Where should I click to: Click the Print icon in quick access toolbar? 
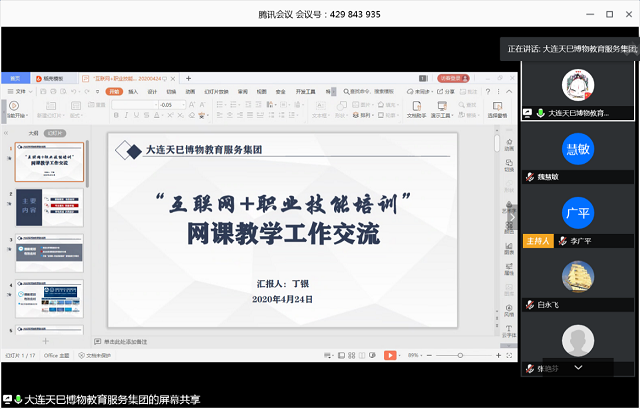coord(53,91)
